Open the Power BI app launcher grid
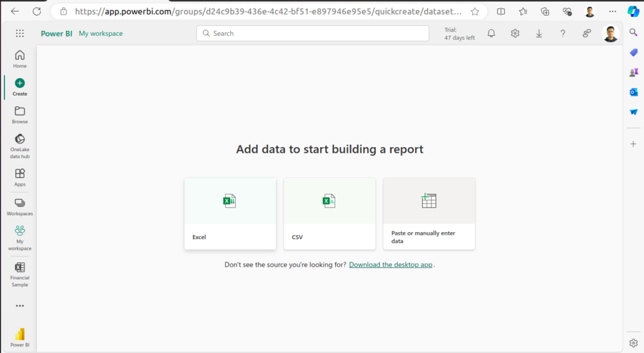The image size is (644, 353). tap(19, 33)
